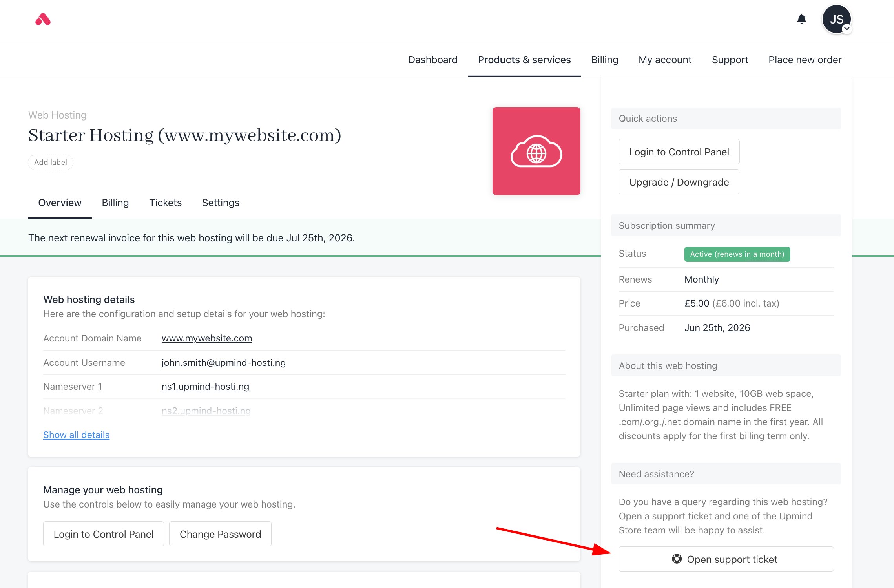Open the My account menu
The width and height of the screenshot is (894, 588).
(665, 60)
